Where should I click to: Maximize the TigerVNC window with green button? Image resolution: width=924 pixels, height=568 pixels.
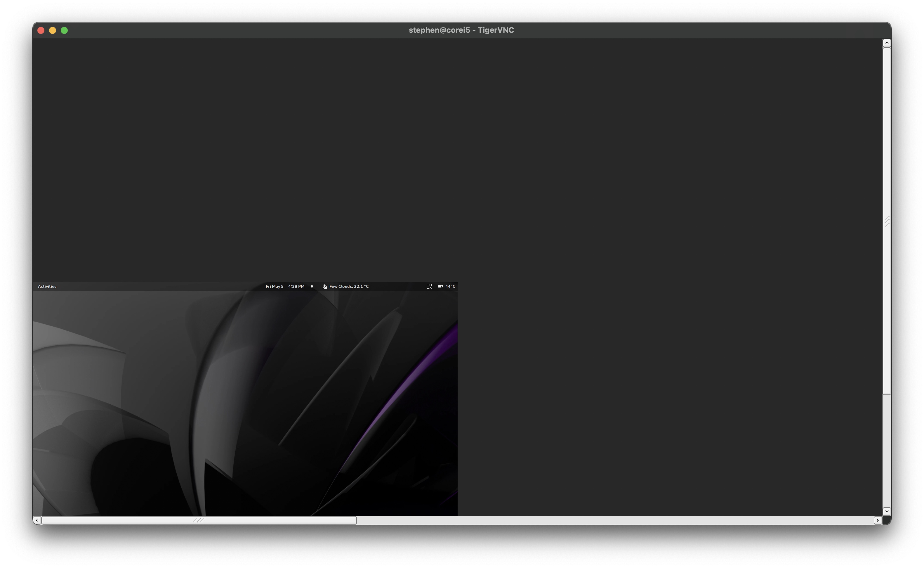[64, 30]
